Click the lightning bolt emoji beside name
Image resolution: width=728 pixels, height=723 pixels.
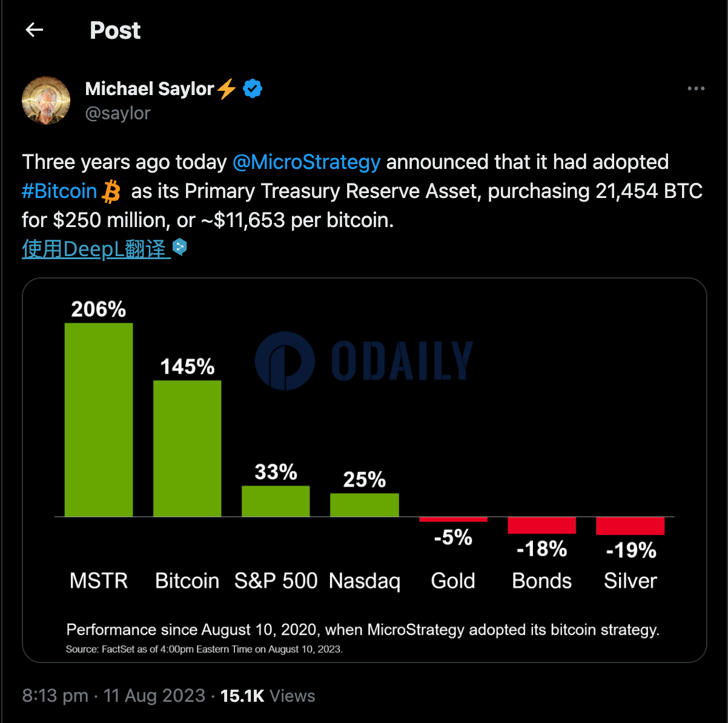pyautogui.click(x=227, y=89)
